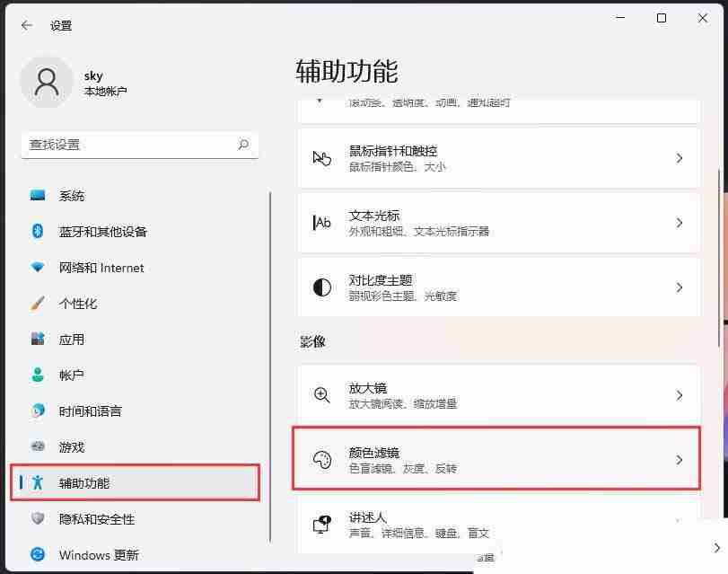Click the magnifier icon next to 放大镜

tap(322, 394)
